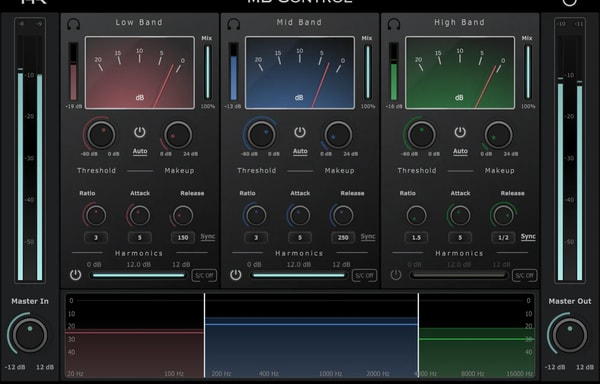The image size is (600, 384).
Task: Toggle High Band Harmonics power icon
Action: pyautogui.click(x=396, y=275)
